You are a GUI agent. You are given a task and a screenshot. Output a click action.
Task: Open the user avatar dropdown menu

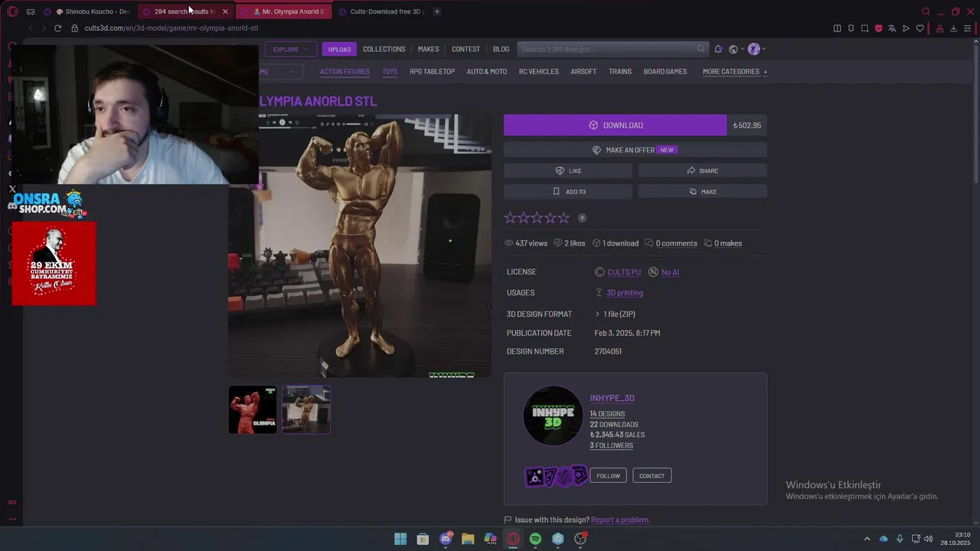pyautogui.click(x=756, y=49)
